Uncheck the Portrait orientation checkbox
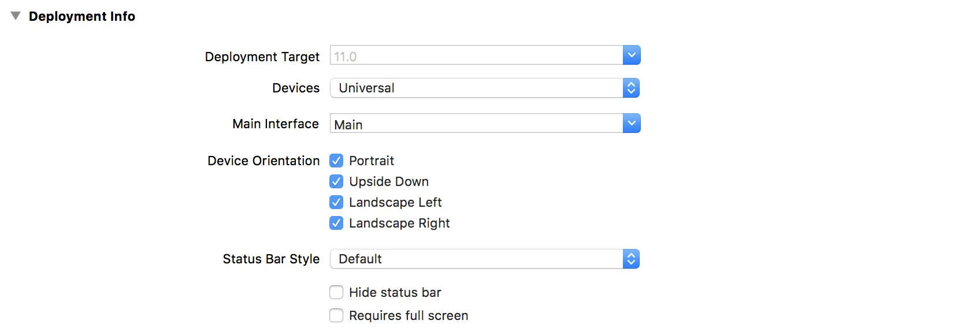The image size is (980, 335). (x=336, y=161)
